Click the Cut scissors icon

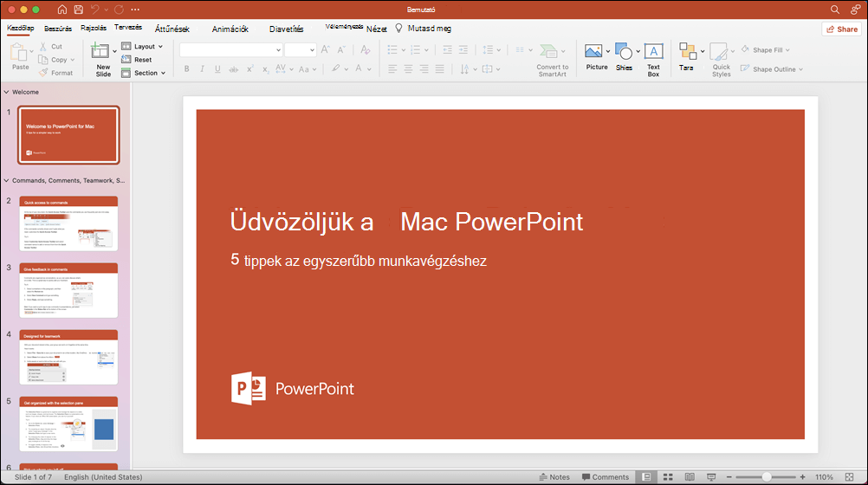[43, 47]
